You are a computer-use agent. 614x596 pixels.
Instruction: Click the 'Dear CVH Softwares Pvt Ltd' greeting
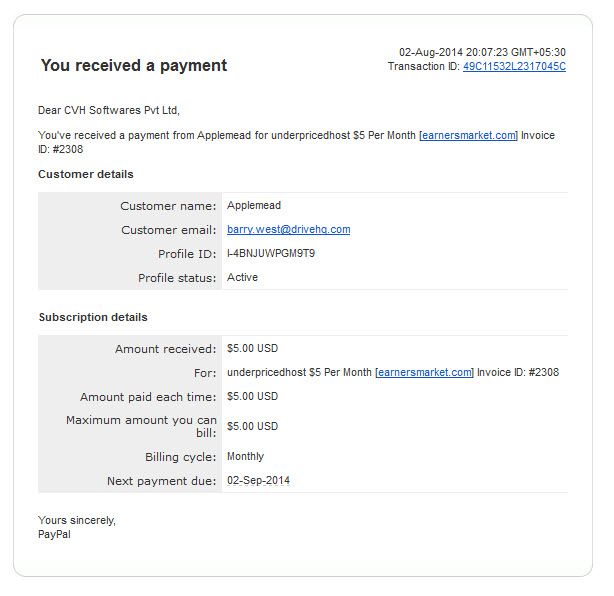[108, 110]
